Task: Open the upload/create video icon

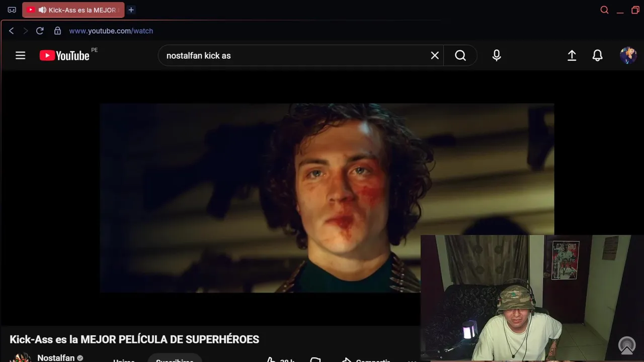Action: pos(572,55)
